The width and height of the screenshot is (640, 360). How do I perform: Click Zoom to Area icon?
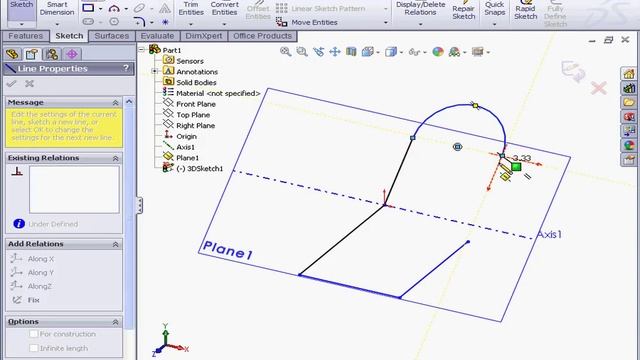pyautogui.click(x=302, y=51)
